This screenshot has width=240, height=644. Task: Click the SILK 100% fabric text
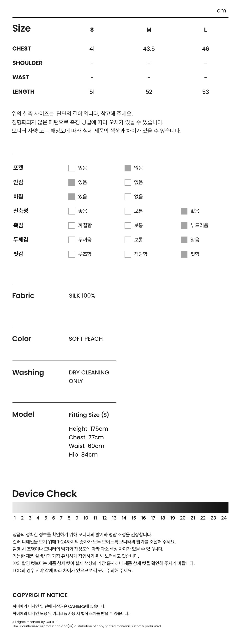coord(82,295)
